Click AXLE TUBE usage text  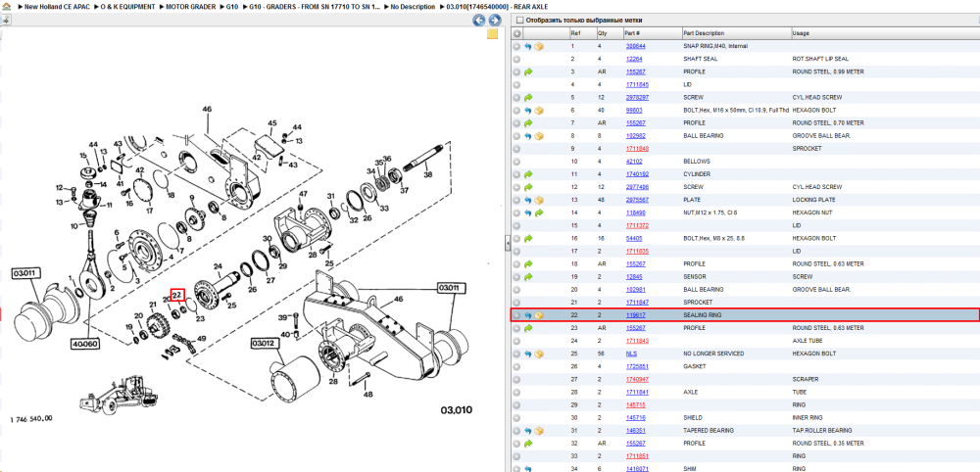pos(807,341)
